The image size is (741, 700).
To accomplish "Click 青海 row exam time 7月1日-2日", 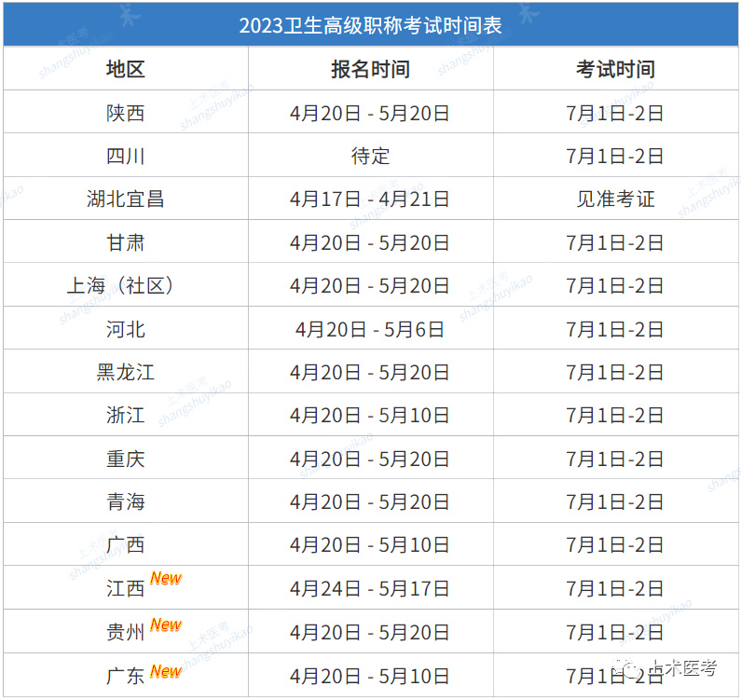I will pyautogui.click(x=615, y=501).
